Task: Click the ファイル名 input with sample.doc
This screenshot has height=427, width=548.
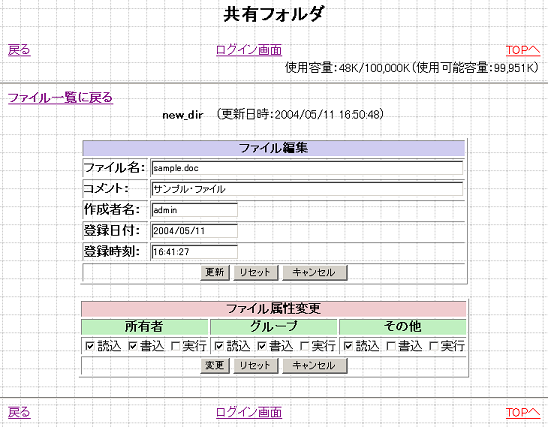Action: (x=307, y=168)
